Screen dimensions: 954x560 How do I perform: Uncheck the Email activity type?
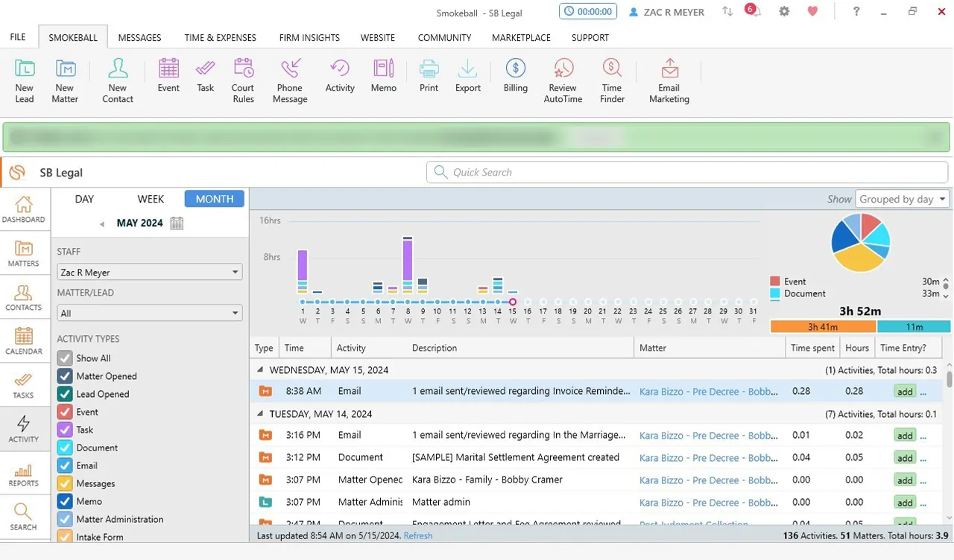coord(65,465)
